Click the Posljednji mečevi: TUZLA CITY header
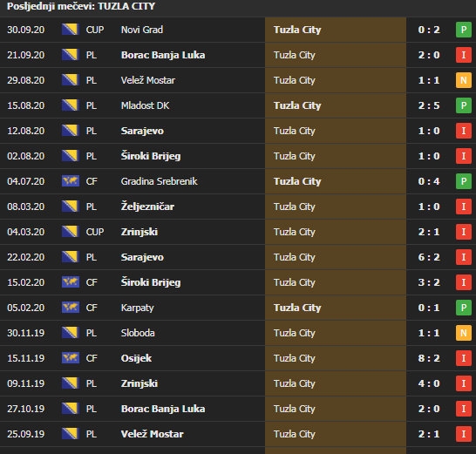Image resolution: width=476 pixels, height=454 pixels. pos(81,6)
